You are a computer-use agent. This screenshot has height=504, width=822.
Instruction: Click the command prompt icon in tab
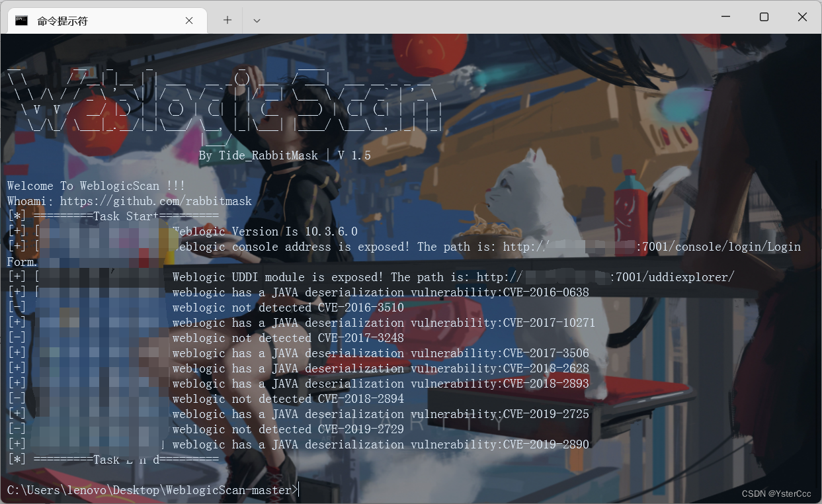pos(22,21)
